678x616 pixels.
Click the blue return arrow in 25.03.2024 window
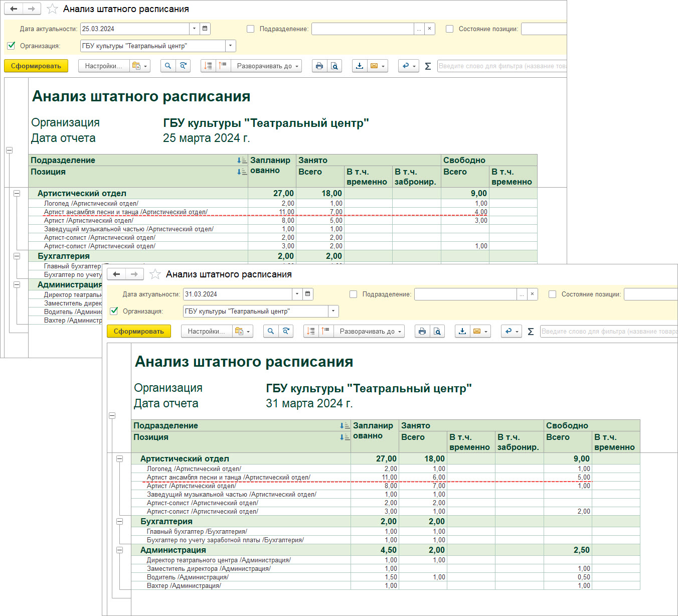409,66
